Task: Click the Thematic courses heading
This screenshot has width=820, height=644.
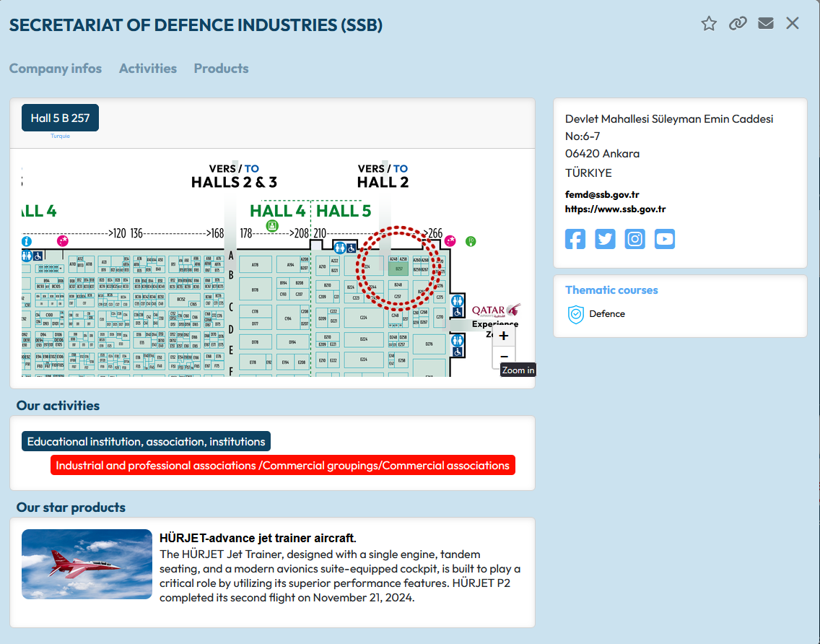Action: pyautogui.click(x=611, y=290)
